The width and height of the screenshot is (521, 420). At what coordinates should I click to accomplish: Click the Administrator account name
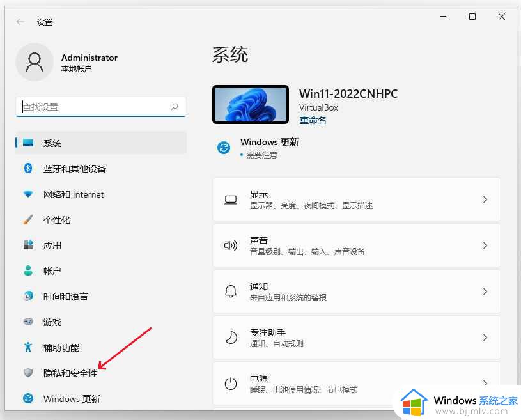pos(89,58)
